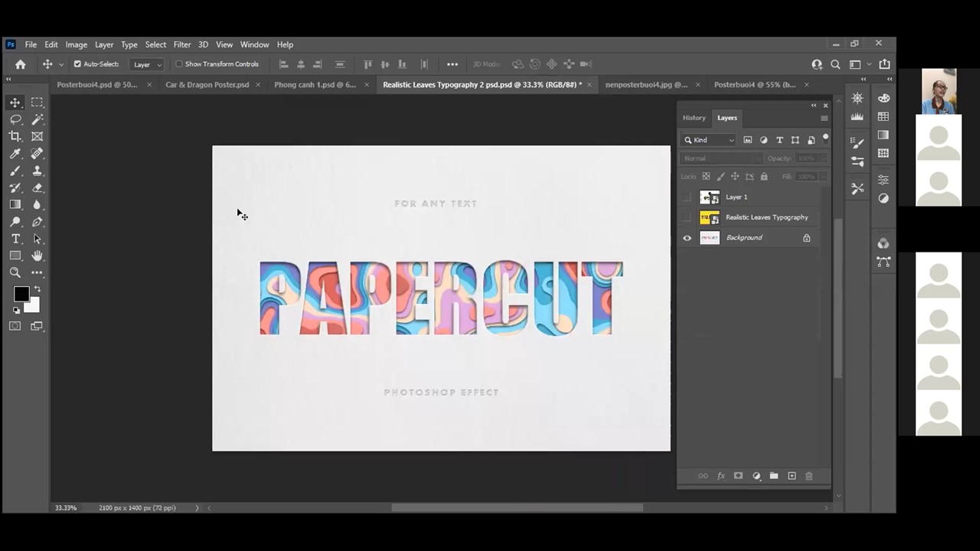
Task: Switch to the History panel tab
Action: tap(694, 118)
